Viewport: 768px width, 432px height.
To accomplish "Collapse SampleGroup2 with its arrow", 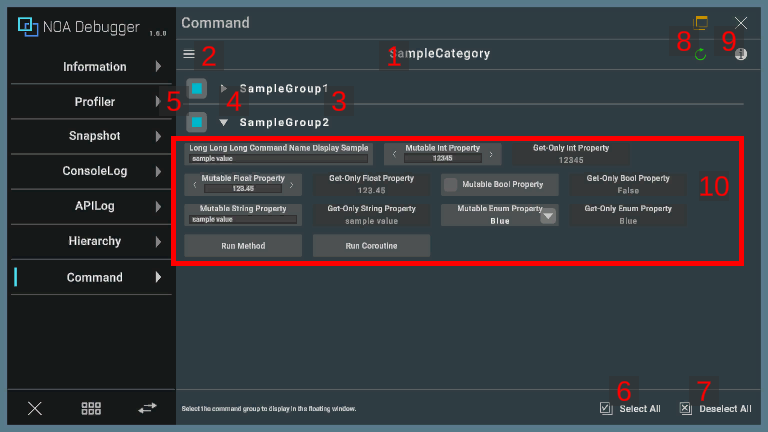I will click(223, 122).
